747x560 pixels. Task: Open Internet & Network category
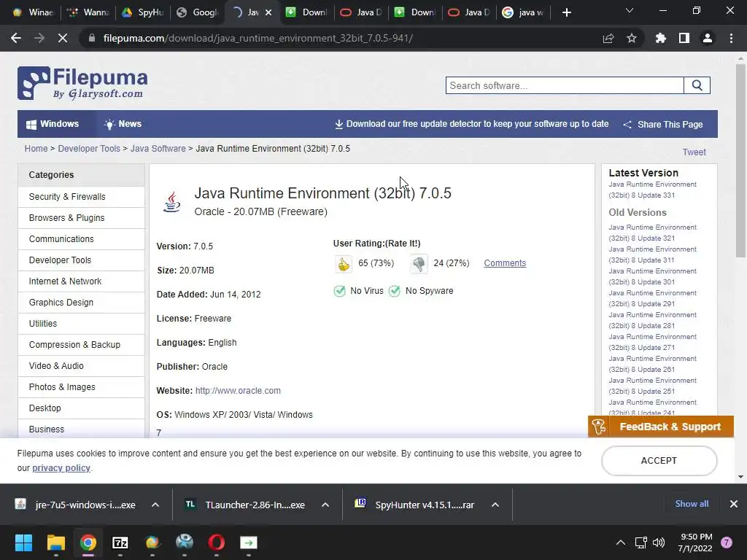[82, 281]
